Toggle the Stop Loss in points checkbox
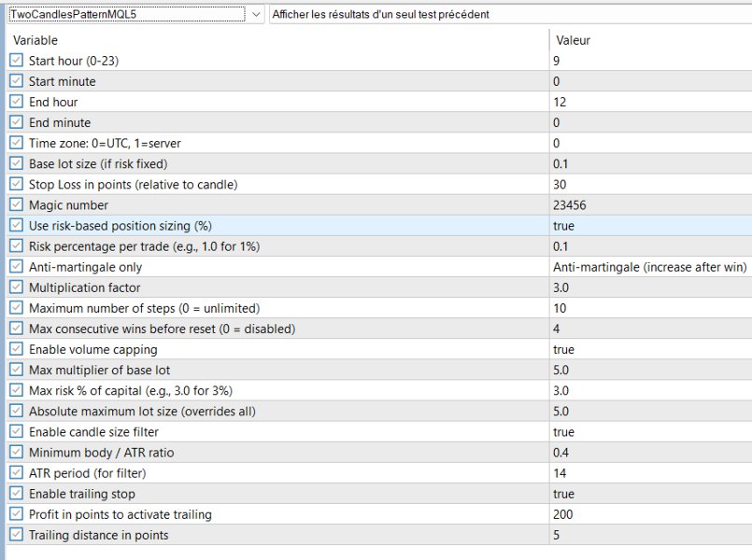Viewport: 752px width, 560px height. 16,184
